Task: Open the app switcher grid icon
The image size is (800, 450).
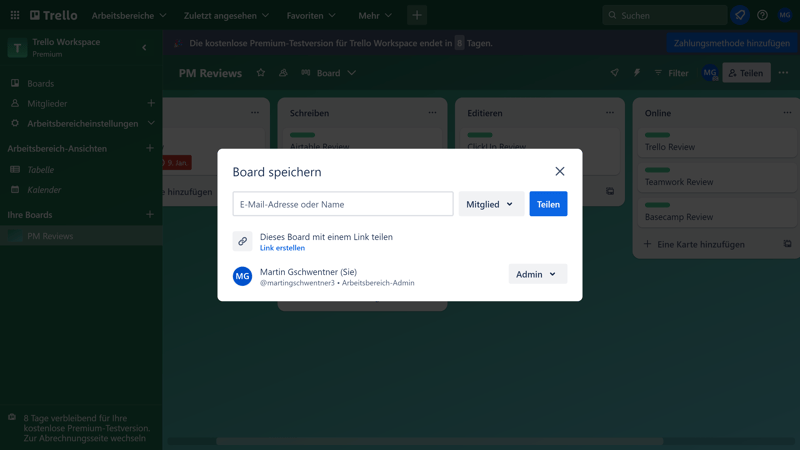Action: 15,15
